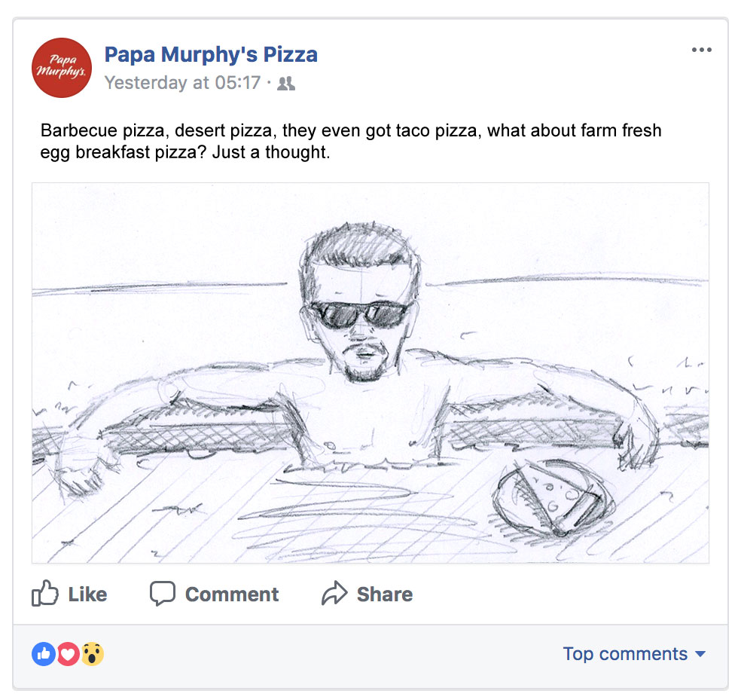This screenshot has height=700, width=741.
Task: Open the pencil sketch post image
Action: 370,372
